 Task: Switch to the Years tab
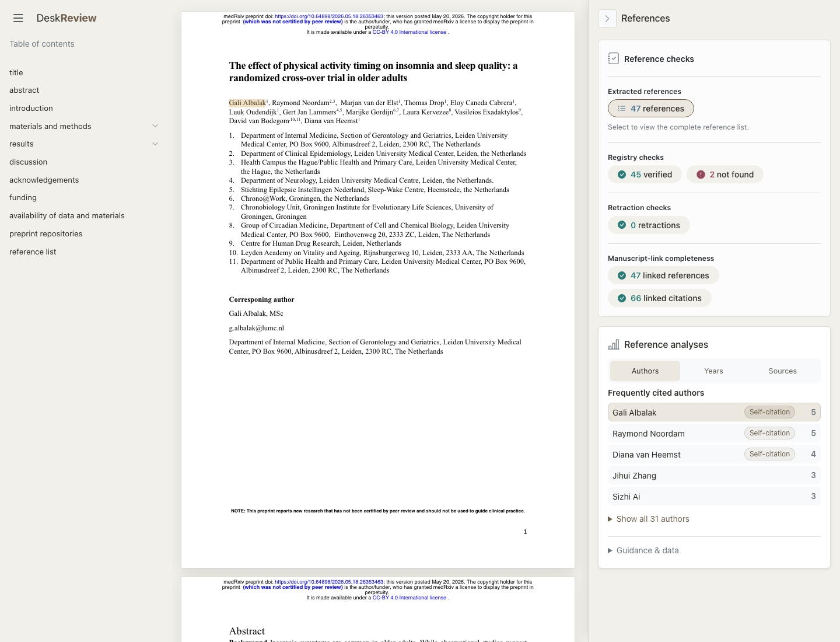pyautogui.click(x=713, y=371)
